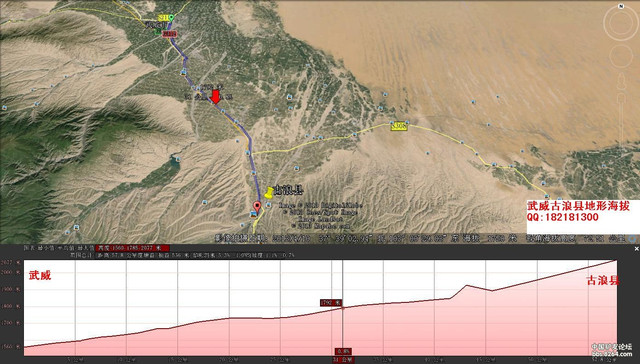Screen dimensions: 640x364
Task: Click the Image copyright attribution text
Action: [x=320, y=215]
